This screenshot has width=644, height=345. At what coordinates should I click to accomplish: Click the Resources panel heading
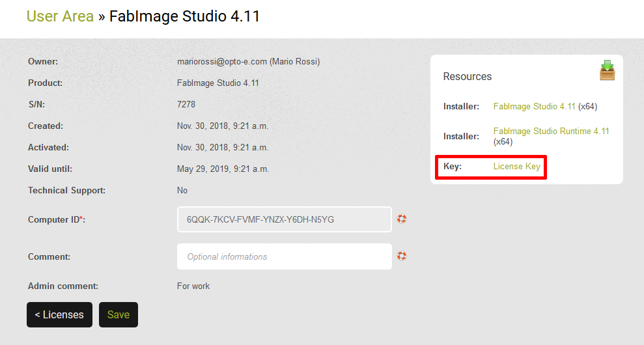pyautogui.click(x=467, y=76)
